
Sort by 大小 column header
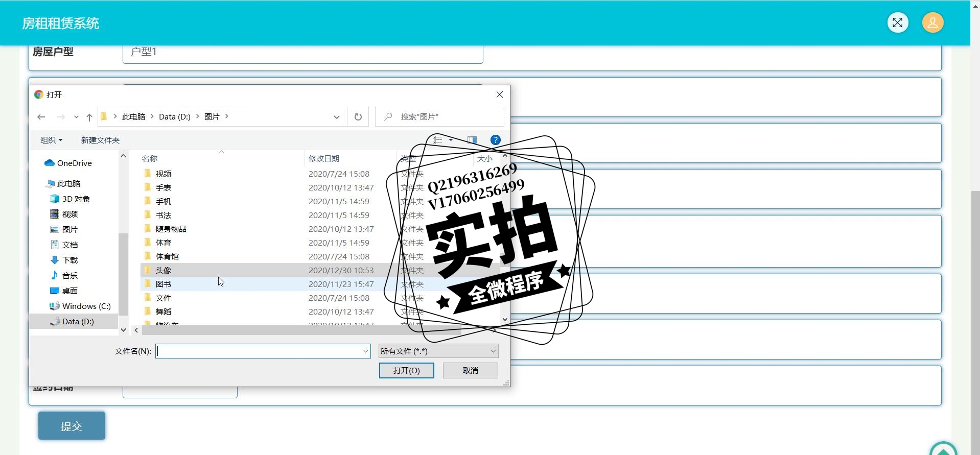[484, 159]
